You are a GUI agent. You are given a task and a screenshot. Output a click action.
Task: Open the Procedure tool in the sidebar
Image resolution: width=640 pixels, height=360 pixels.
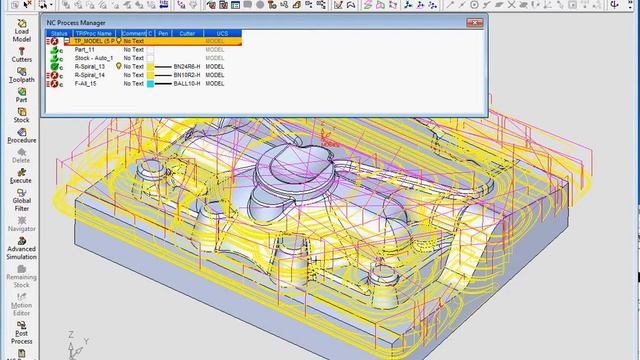(22, 136)
